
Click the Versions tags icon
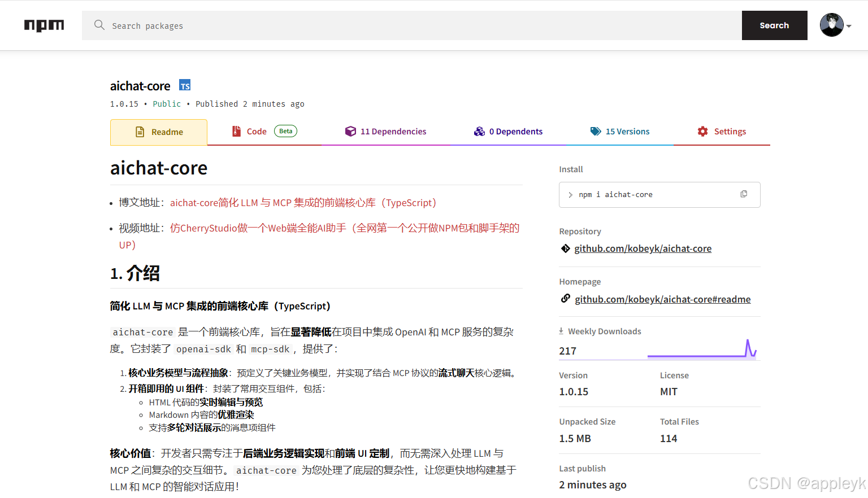(596, 131)
